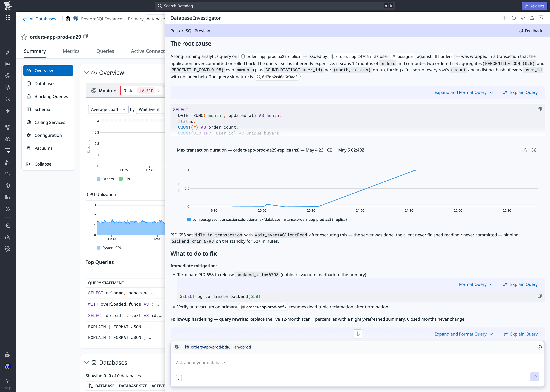Image resolution: width=550 pixels, height=392 pixels.
Task: Open the user avatar in the sidebar
Action: click(8, 366)
